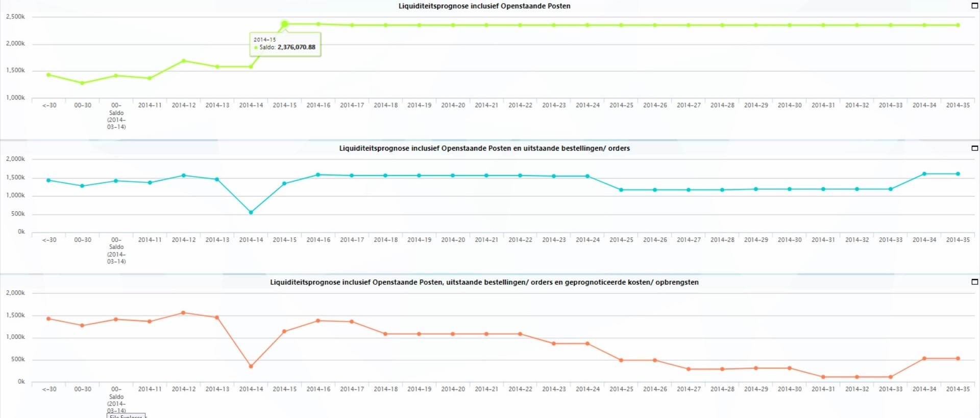
Task: Click the highlighted 2014-15 point on green chart
Action: [x=285, y=24]
